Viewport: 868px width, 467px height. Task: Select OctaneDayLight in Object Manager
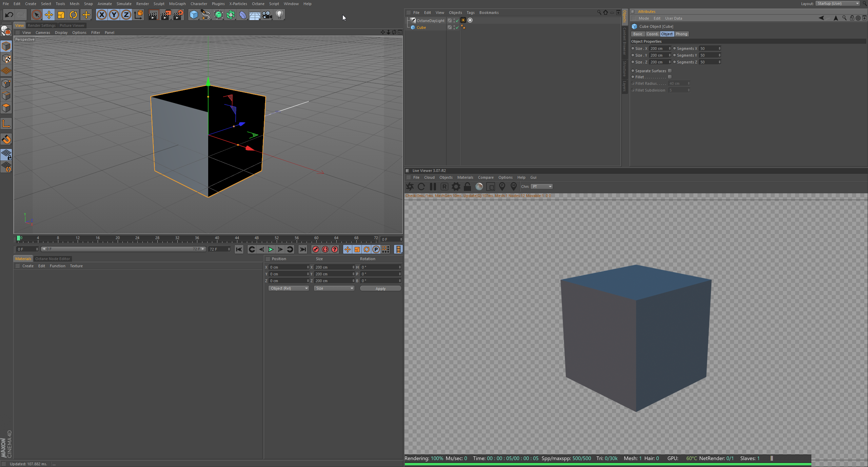click(430, 21)
